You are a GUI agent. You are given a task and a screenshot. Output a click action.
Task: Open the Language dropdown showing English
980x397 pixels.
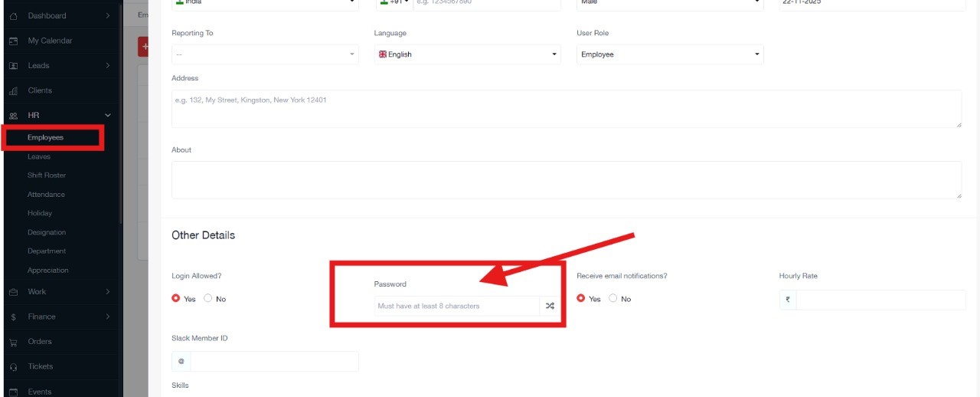point(467,54)
